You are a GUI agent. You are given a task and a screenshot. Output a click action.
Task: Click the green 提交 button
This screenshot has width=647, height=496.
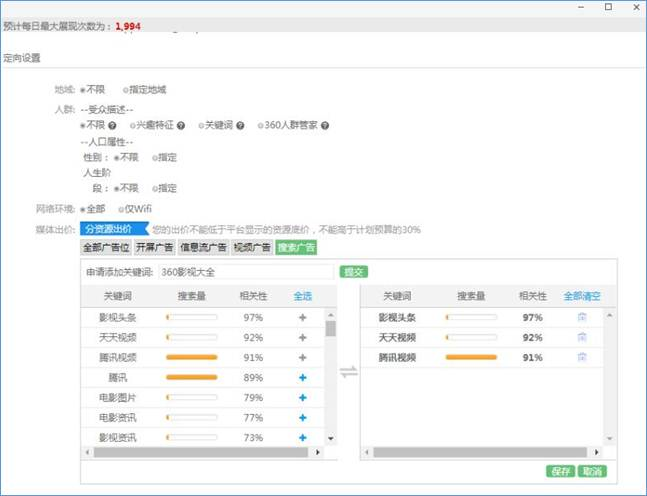click(354, 271)
